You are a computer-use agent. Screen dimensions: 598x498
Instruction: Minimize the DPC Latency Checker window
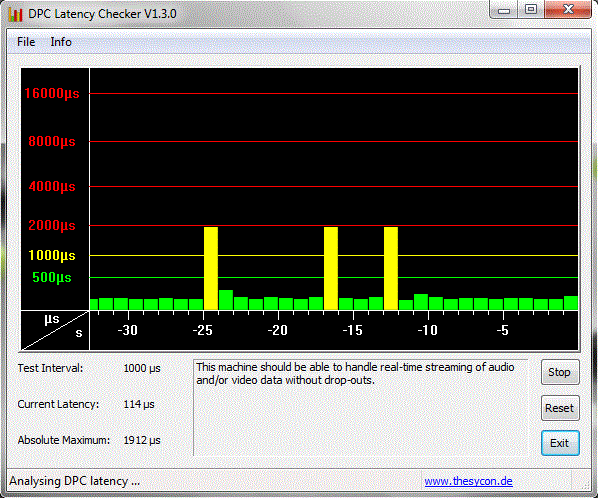pyautogui.click(x=504, y=10)
